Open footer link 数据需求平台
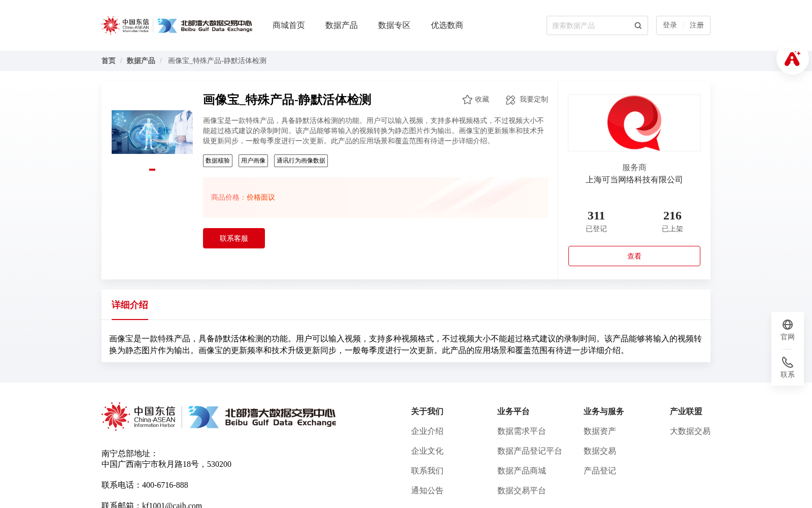Viewport: 812px width, 508px height. pyautogui.click(x=522, y=431)
